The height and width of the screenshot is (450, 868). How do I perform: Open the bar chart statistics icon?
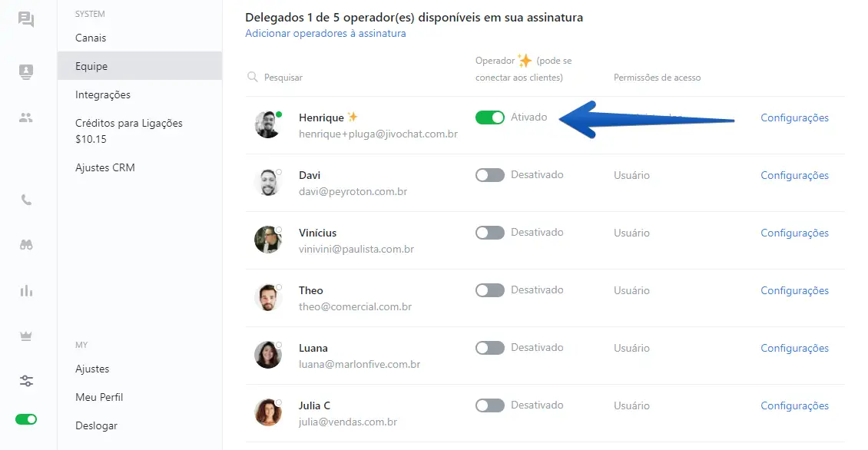[x=26, y=290]
